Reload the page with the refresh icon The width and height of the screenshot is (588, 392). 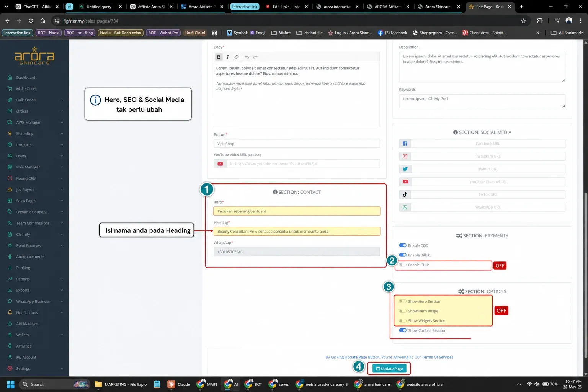tap(31, 21)
